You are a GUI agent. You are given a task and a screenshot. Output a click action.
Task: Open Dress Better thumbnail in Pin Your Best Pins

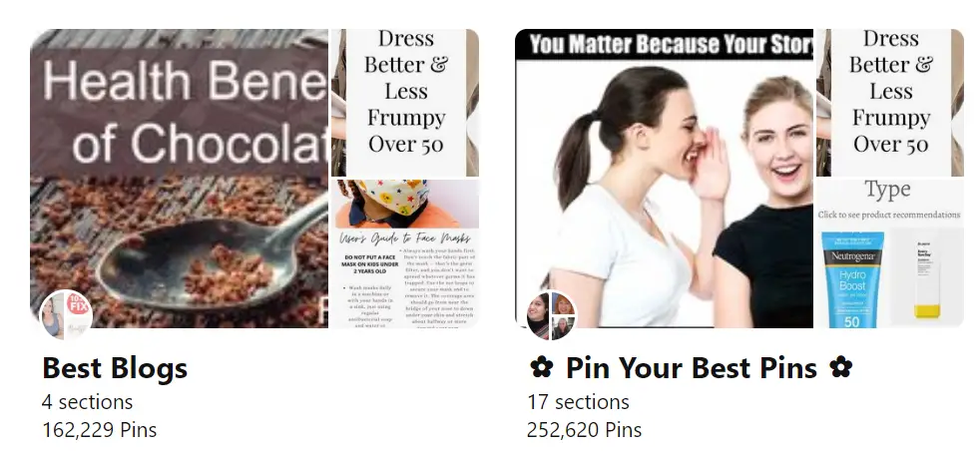(x=890, y=103)
